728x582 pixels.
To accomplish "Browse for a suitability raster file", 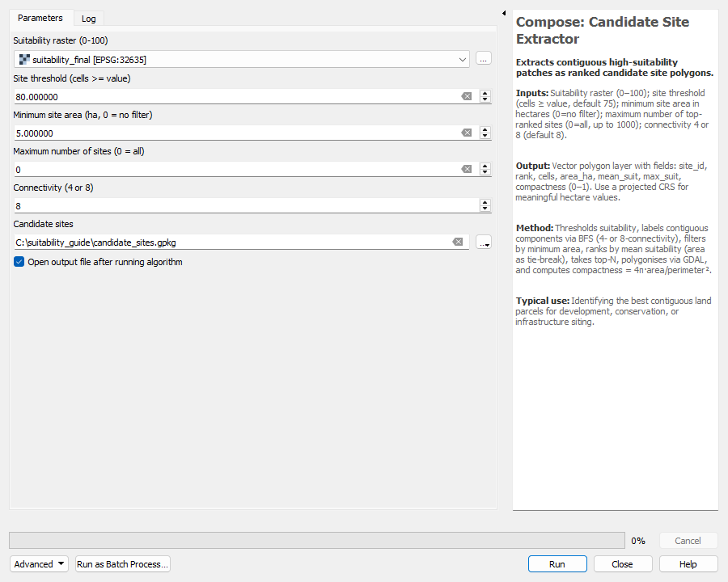I will click(484, 59).
